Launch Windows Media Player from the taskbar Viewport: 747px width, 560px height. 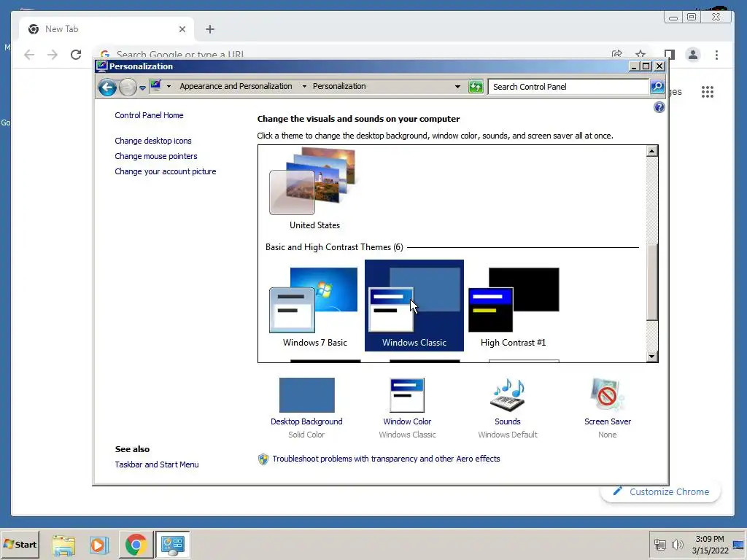(99, 545)
